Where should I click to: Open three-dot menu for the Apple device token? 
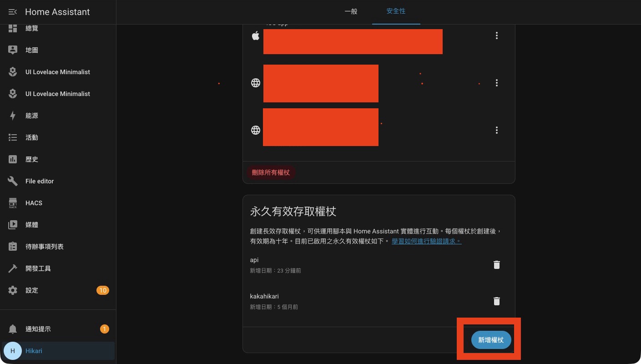(496, 35)
